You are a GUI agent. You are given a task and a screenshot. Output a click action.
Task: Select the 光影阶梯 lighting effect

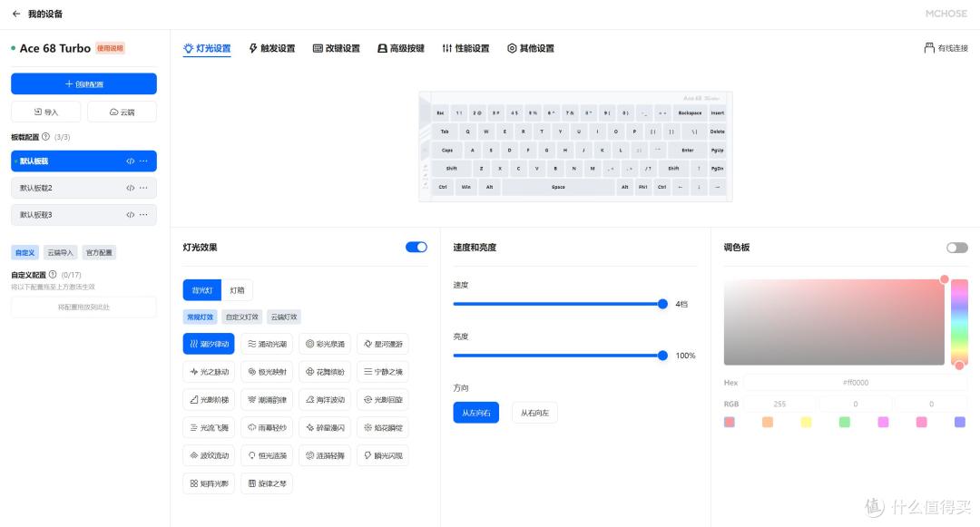click(x=209, y=400)
